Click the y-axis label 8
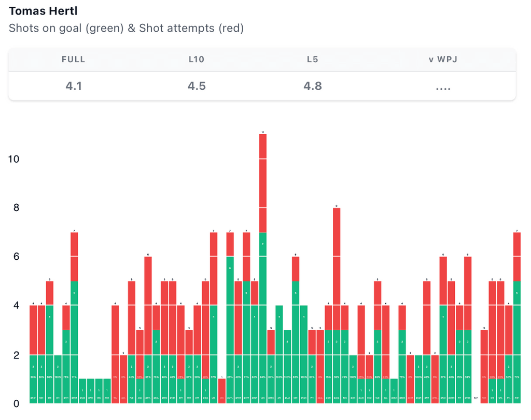Screen dimensions: 531x420 [16, 208]
